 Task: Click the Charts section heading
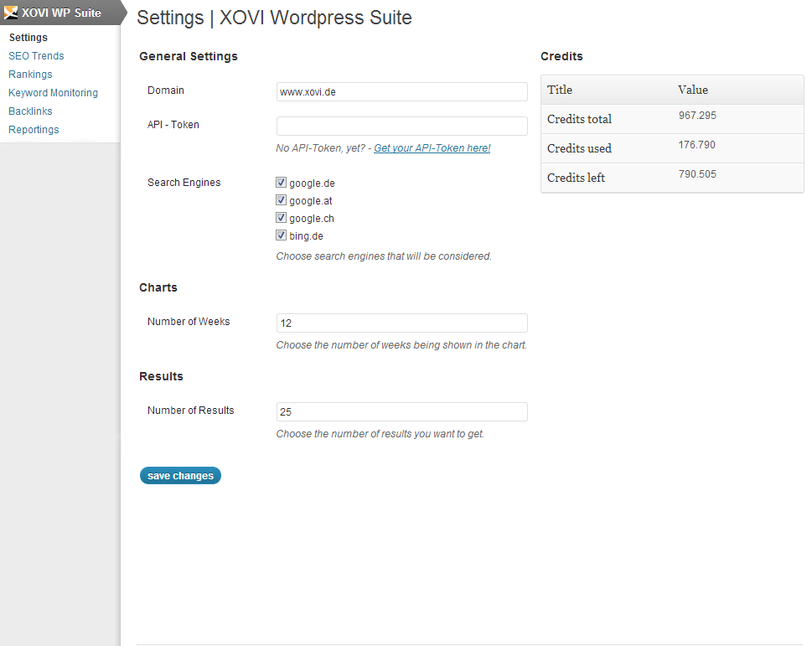158,287
